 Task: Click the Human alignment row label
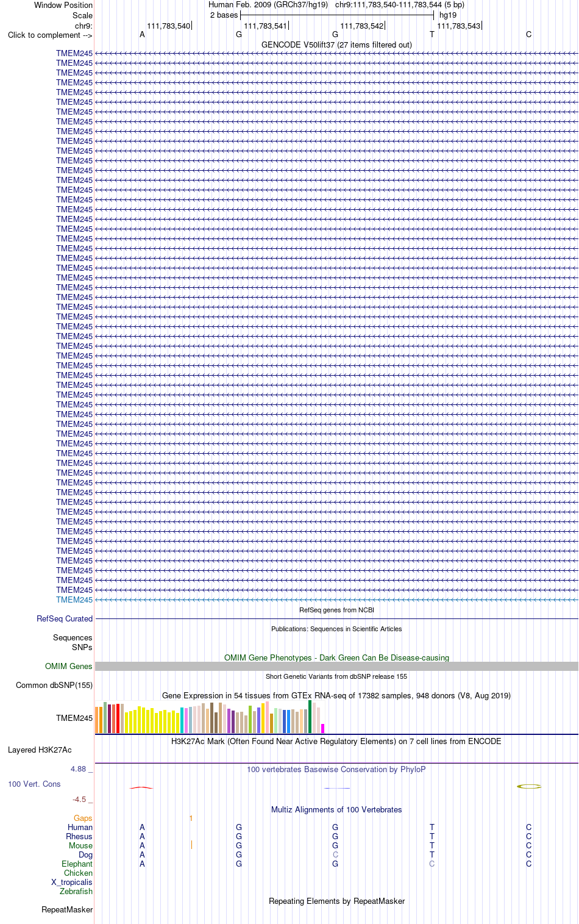point(80,827)
